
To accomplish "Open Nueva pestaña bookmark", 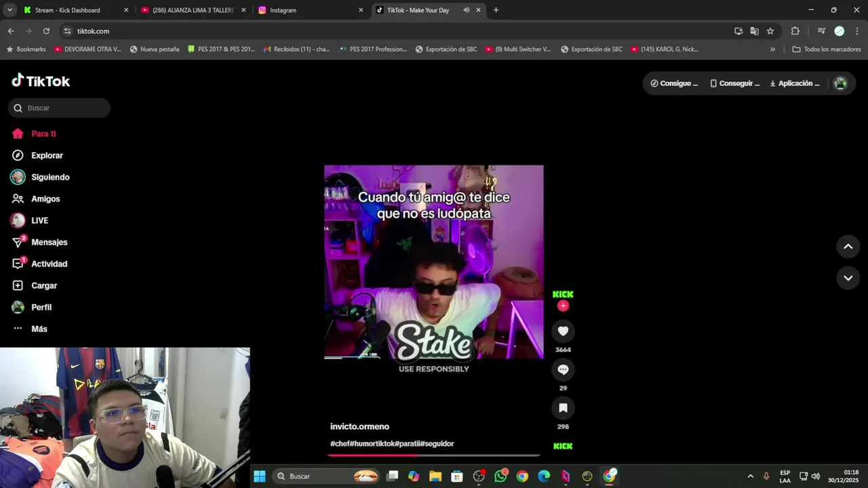I will (x=155, y=49).
